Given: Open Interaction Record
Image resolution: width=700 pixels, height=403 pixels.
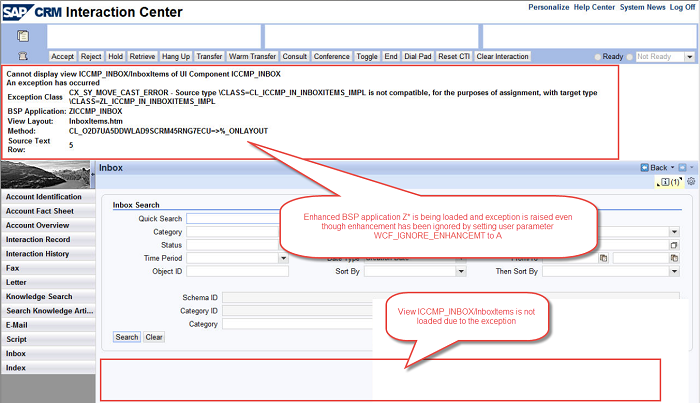Looking at the screenshot, I should pyautogui.click(x=48, y=240).
